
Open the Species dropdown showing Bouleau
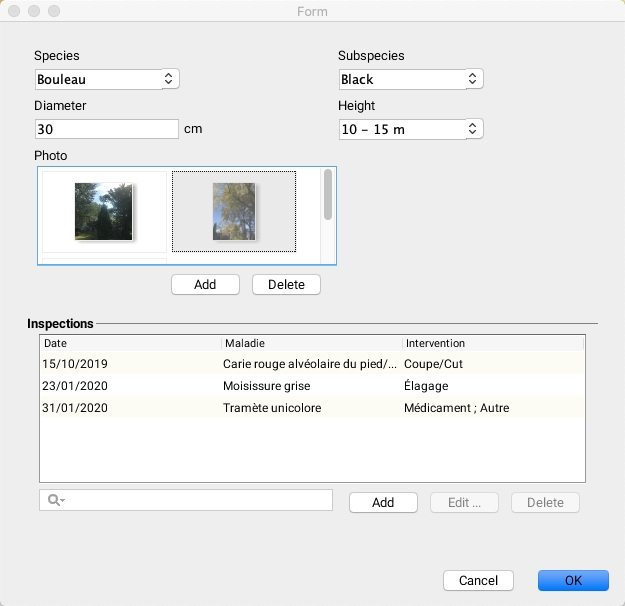click(x=107, y=79)
